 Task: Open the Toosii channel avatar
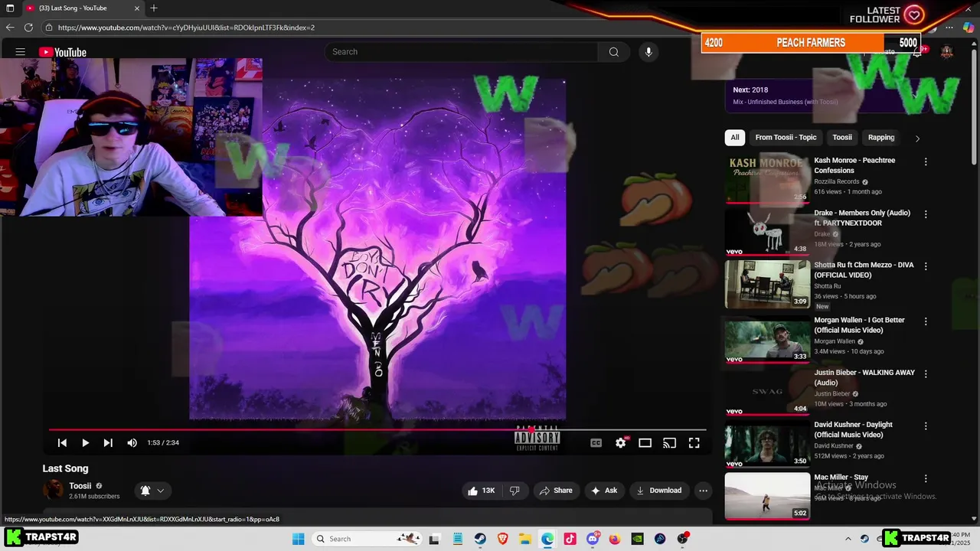coord(54,490)
